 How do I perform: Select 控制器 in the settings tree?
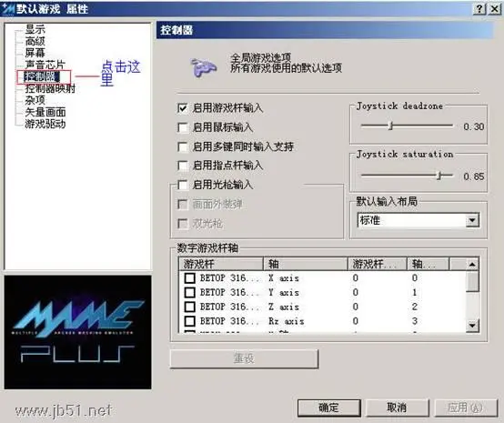42,76
